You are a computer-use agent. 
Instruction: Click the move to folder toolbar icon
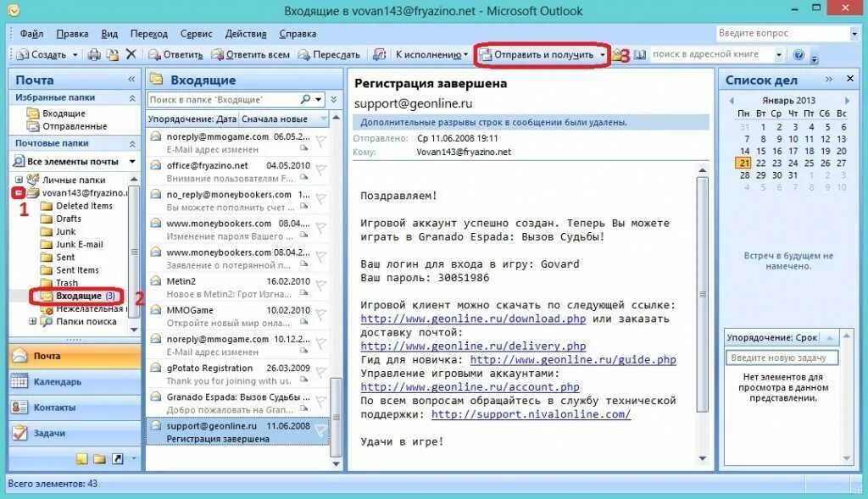[x=113, y=54]
